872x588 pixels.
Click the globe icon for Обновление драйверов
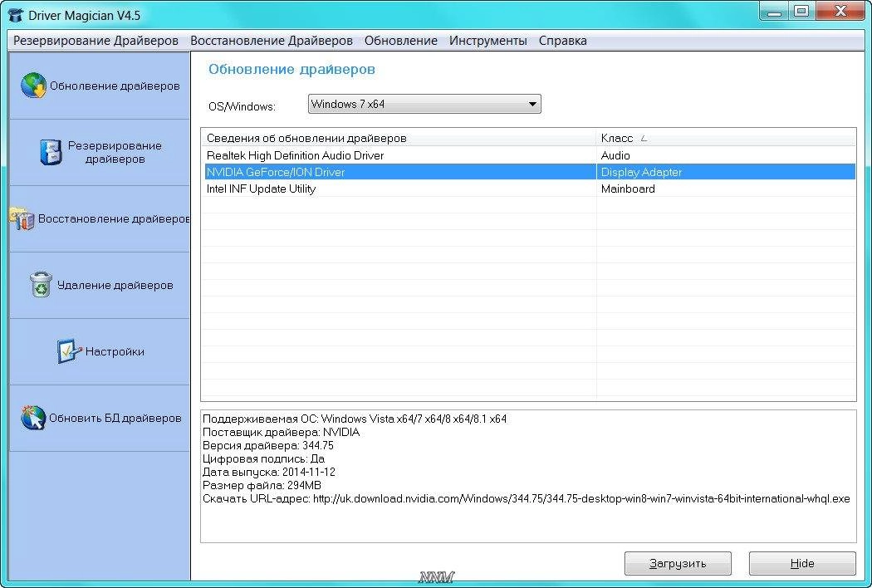coord(33,85)
